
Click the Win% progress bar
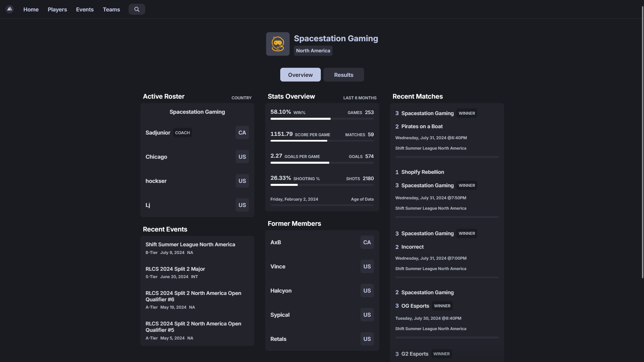(322, 119)
